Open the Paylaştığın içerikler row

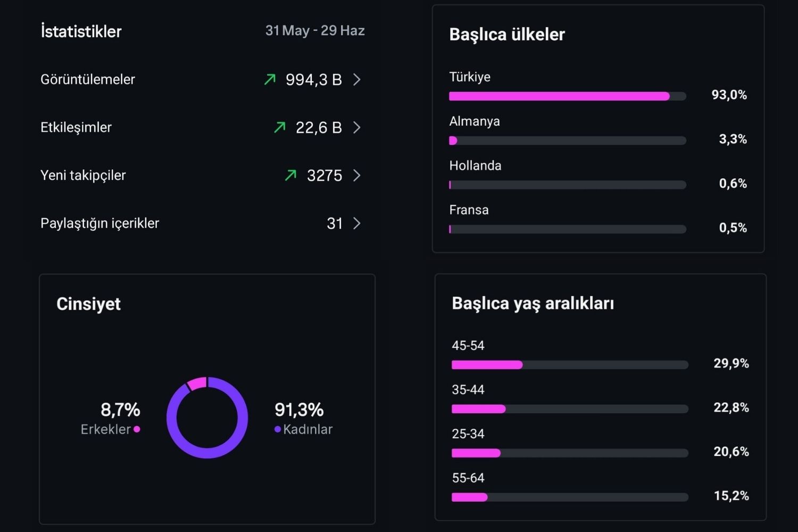[202, 223]
